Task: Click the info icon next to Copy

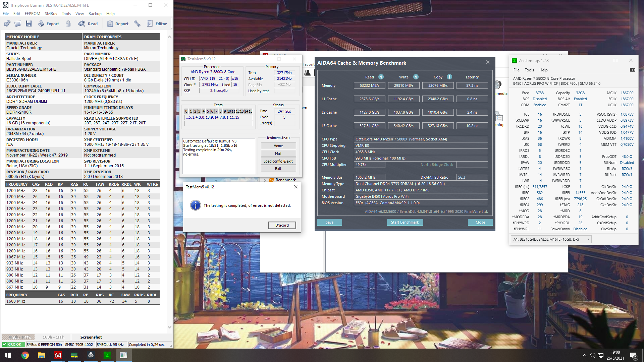Action: [449, 77]
